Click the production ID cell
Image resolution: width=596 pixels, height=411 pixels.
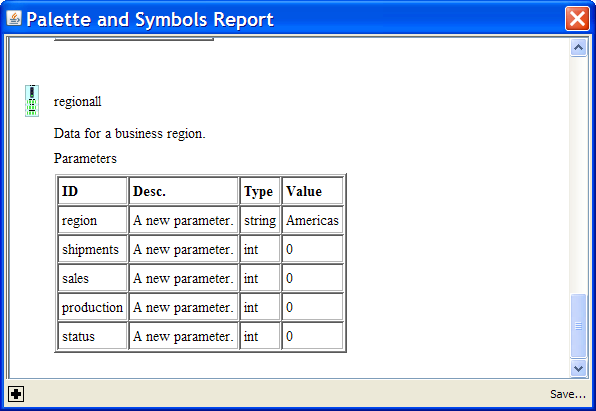92,307
